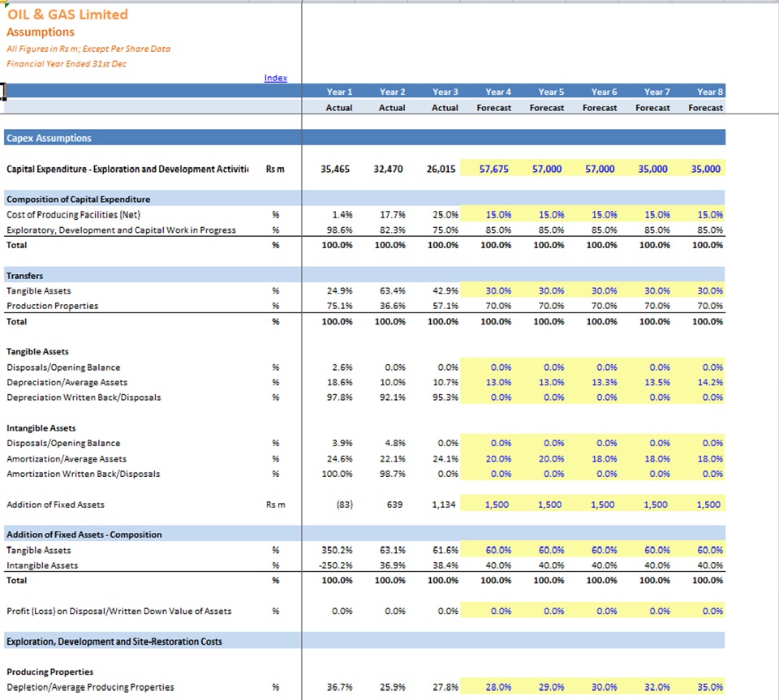
Task: Select Year 2 composition Intangible Assets 36.9%
Action: (393, 565)
